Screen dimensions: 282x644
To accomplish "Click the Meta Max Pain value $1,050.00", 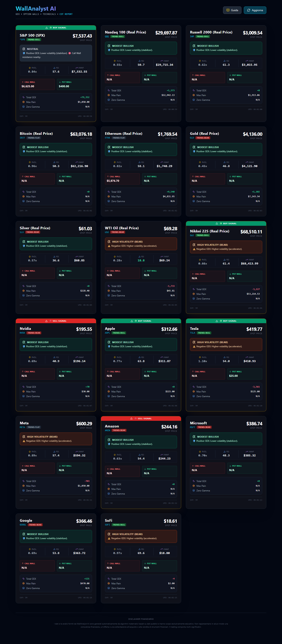I will tap(84, 486).
